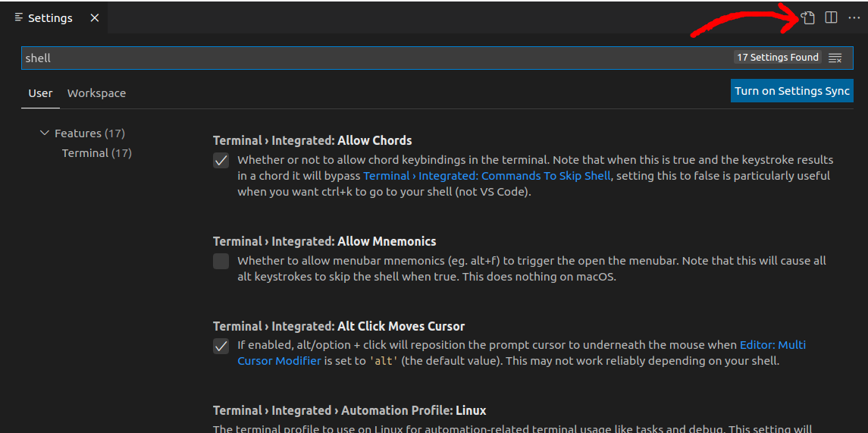The width and height of the screenshot is (868, 433).
Task: Close the Settings editor tab
Action: (x=95, y=18)
